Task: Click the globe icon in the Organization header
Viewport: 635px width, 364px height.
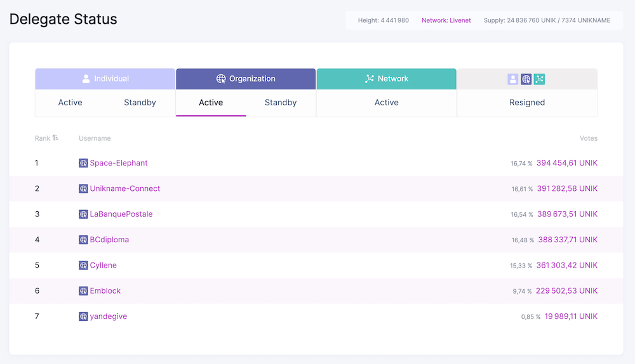Action: [x=221, y=79]
